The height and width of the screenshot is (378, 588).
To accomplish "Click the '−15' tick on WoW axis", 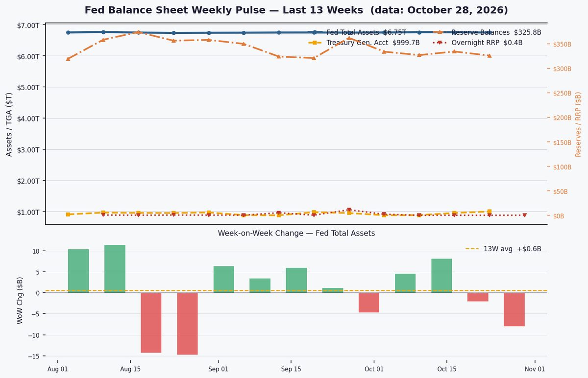I will (x=34, y=356).
